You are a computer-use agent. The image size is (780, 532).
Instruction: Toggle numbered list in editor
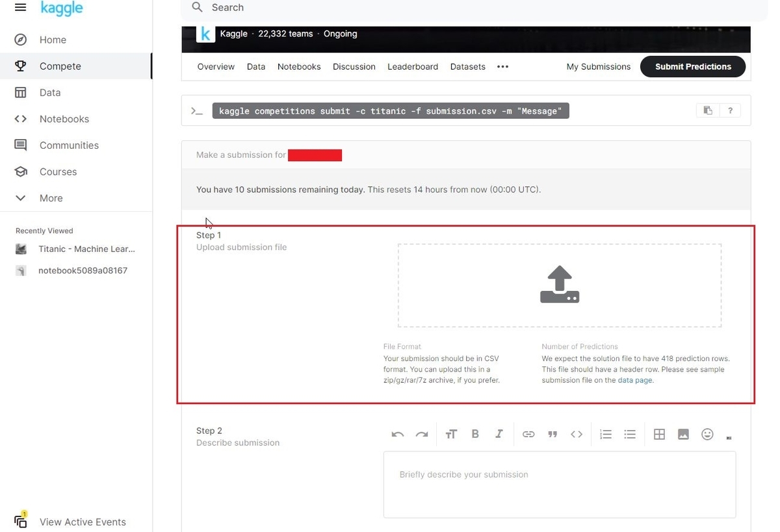[x=606, y=435]
